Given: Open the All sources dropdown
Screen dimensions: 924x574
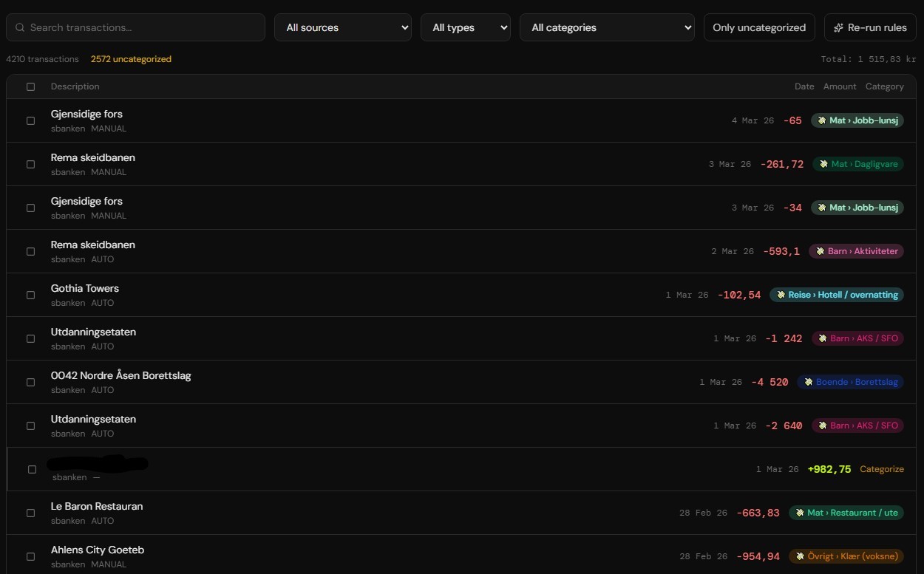Looking at the screenshot, I should pyautogui.click(x=343, y=27).
